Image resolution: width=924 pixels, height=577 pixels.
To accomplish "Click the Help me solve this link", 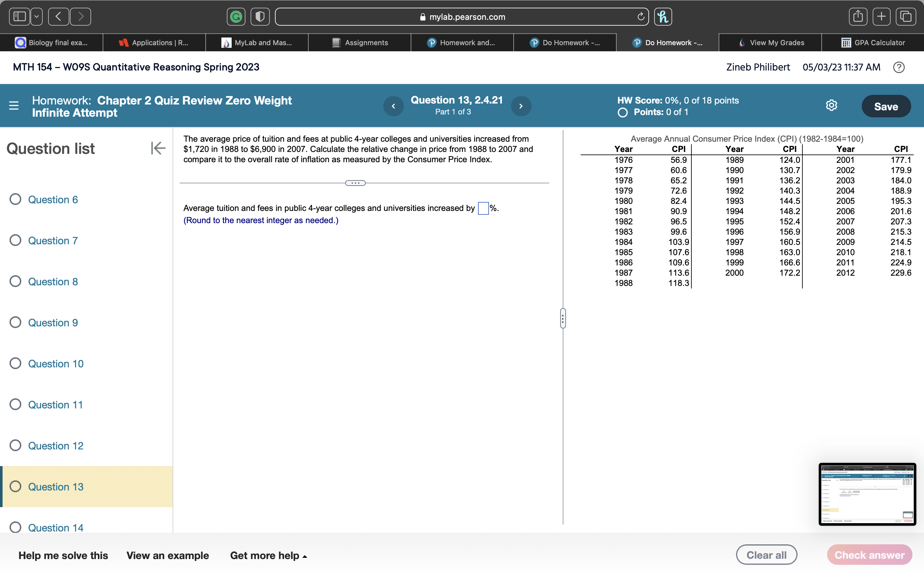I will (x=63, y=556).
